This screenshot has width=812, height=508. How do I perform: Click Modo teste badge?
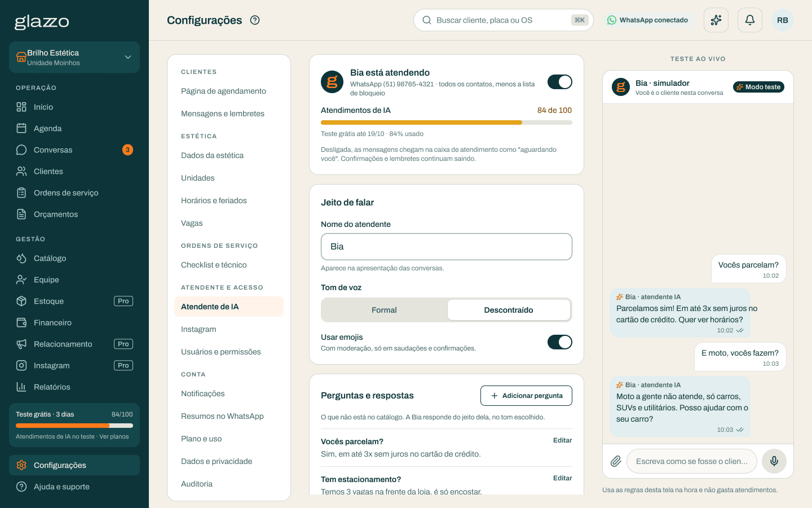(758, 87)
